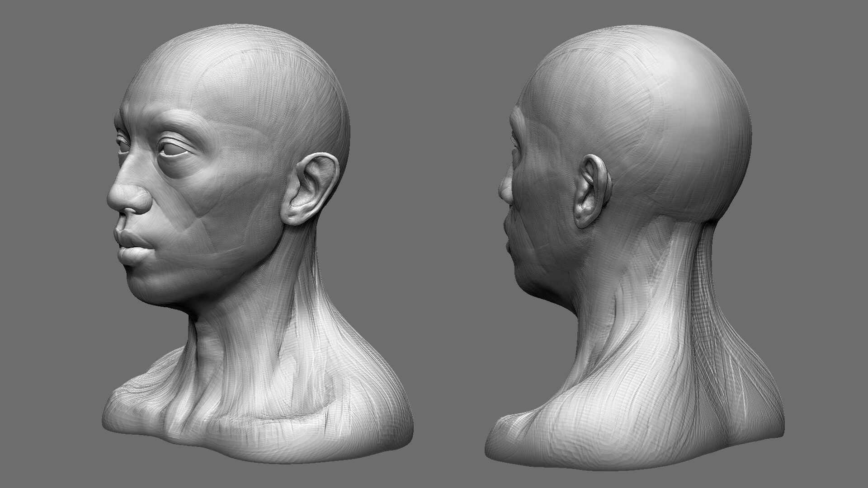Select the lips on the three-quarter view sculpt

coord(132,247)
